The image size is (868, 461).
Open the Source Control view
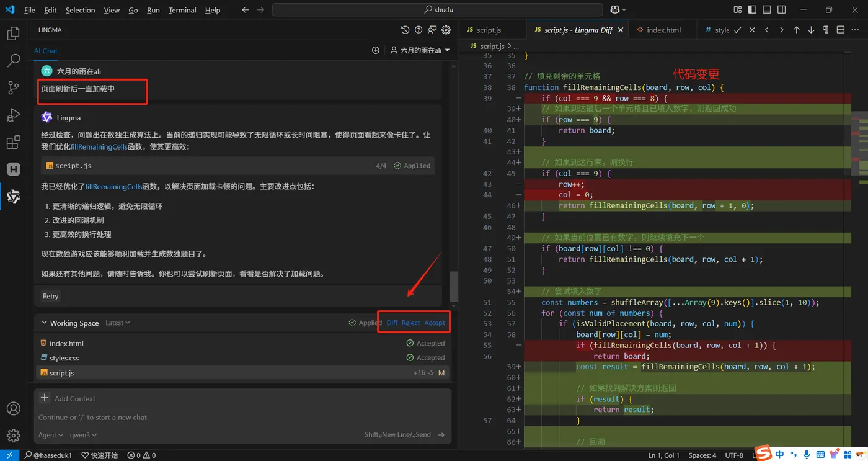tap(13, 88)
